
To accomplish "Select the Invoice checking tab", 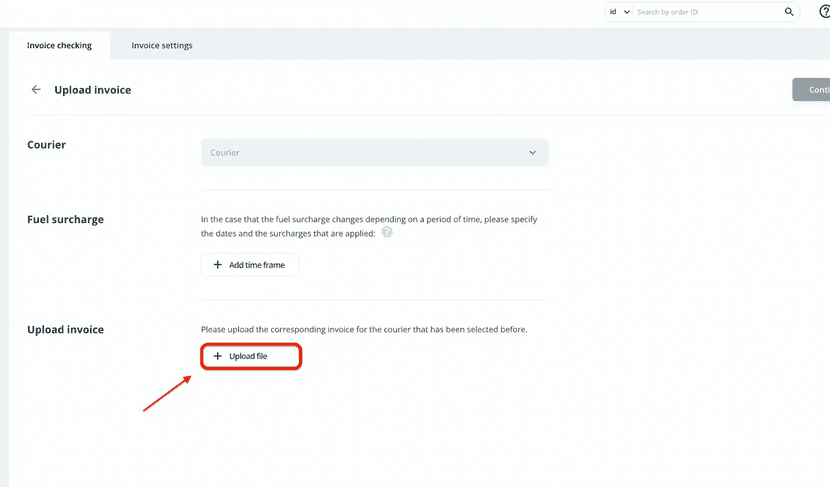I will (59, 45).
